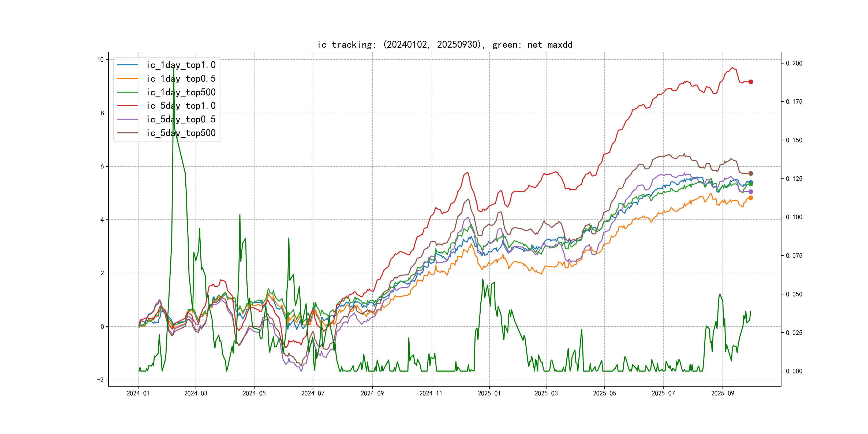
Task: Click the chart title text
Action: click(445, 45)
